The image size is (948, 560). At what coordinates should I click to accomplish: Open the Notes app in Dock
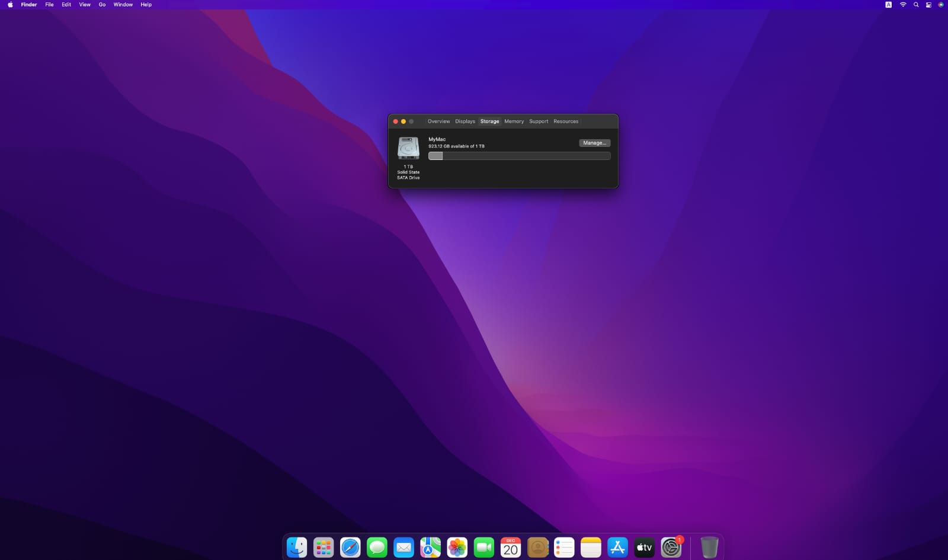[x=591, y=547]
